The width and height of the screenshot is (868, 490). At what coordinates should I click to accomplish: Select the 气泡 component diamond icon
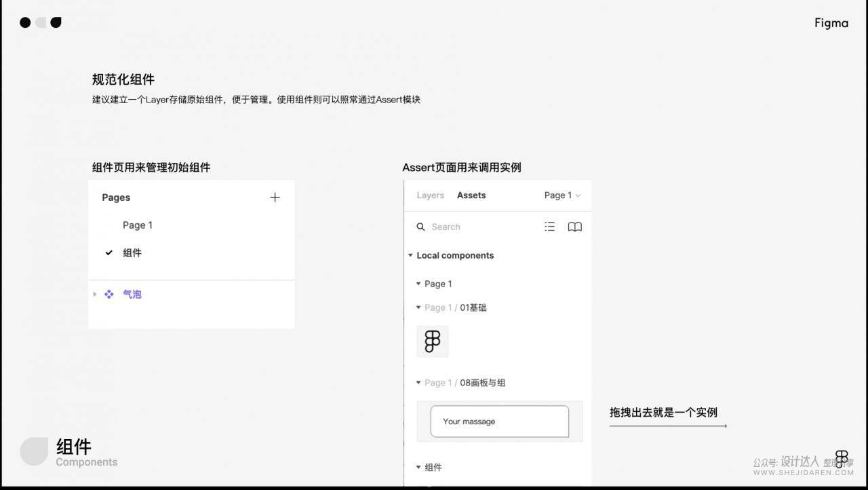coord(108,295)
